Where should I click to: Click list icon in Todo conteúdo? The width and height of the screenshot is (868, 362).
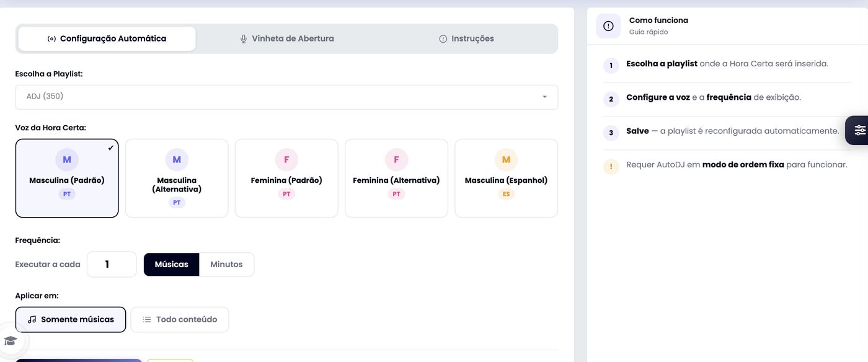point(147,319)
